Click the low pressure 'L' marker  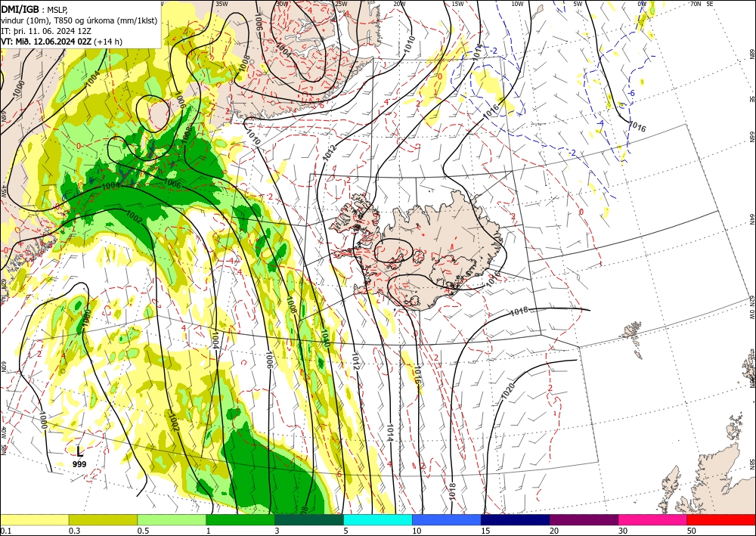click(79, 451)
